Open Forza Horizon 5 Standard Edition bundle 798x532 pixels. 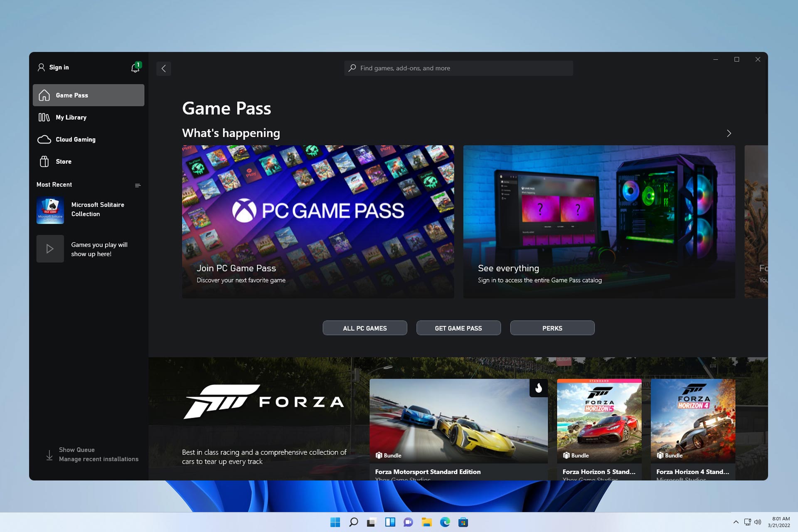point(598,421)
